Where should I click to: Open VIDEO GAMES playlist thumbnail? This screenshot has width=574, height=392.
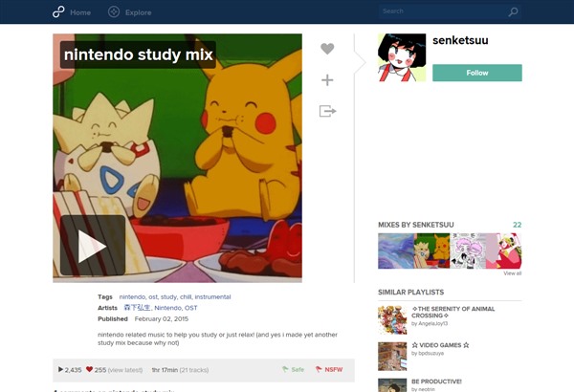click(392, 357)
